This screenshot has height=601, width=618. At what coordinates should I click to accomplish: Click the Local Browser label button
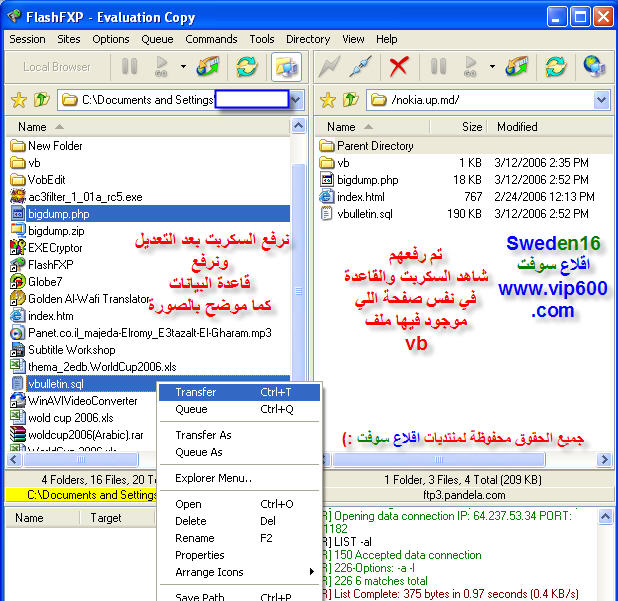57,67
